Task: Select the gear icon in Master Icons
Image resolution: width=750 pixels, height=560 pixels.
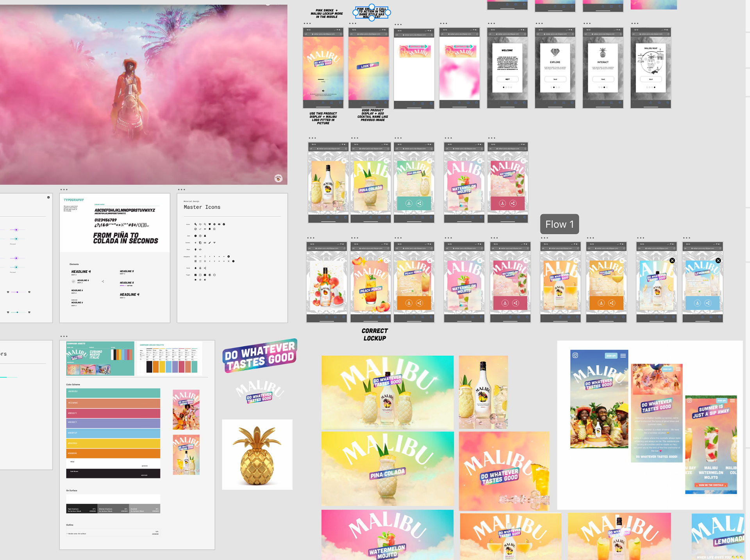Action: tap(214, 224)
